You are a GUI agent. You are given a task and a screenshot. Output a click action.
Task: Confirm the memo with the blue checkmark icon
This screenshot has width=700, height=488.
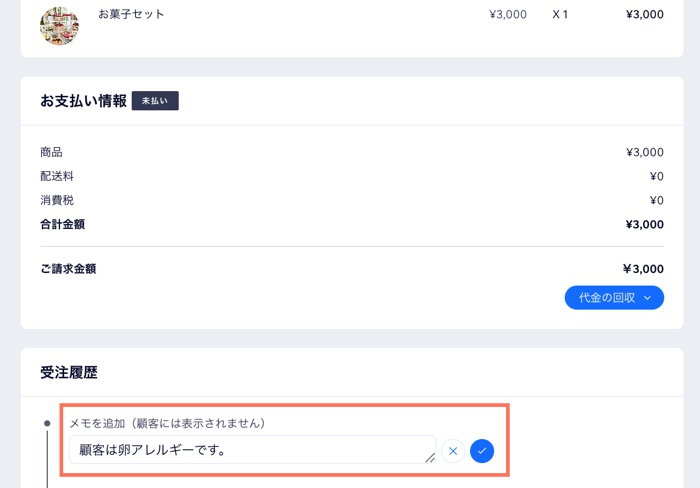[x=482, y=451]
